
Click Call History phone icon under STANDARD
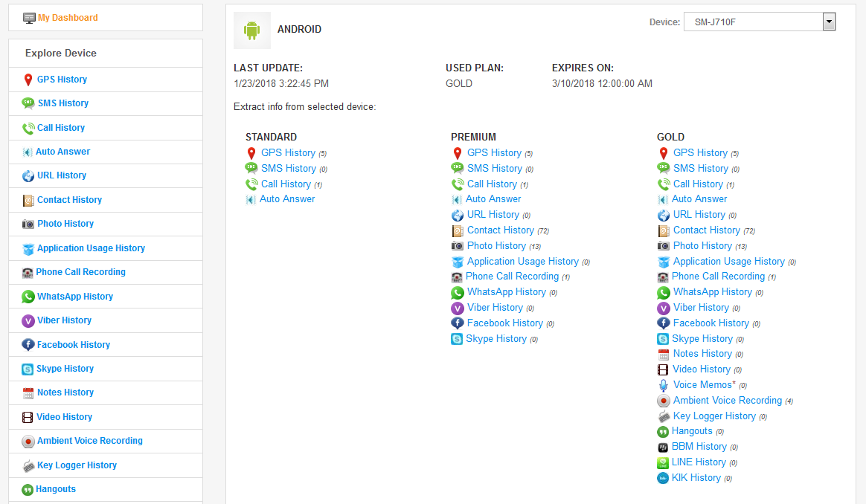(x=252, y=184)
